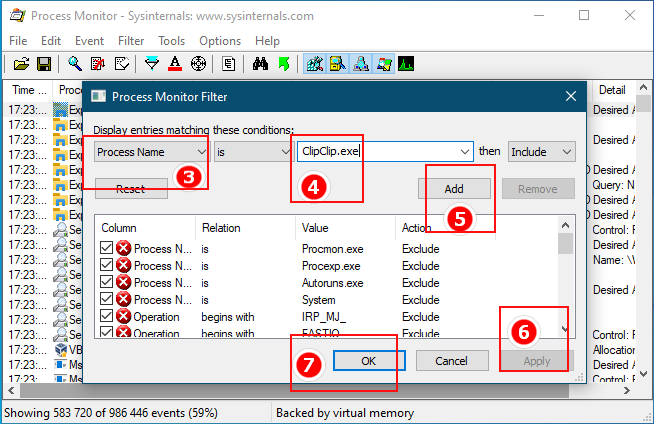
Task: Toggle file system activity toolbar icon
Action: coord(337,64)
